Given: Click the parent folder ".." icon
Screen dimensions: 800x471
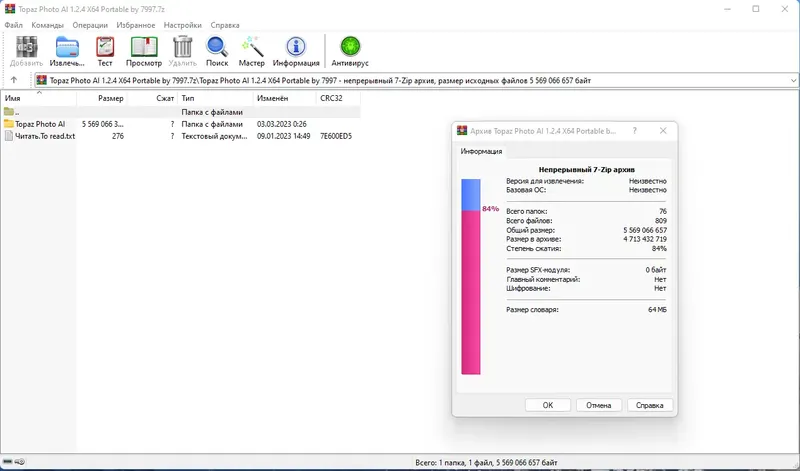Looking at the screenshot, I should [9, 112].
